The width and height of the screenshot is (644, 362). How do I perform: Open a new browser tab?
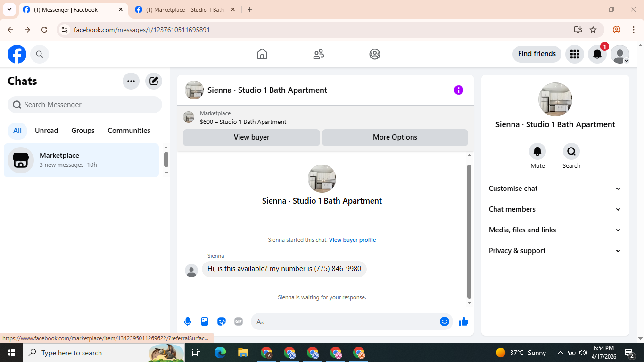click(x=250, y=9)
